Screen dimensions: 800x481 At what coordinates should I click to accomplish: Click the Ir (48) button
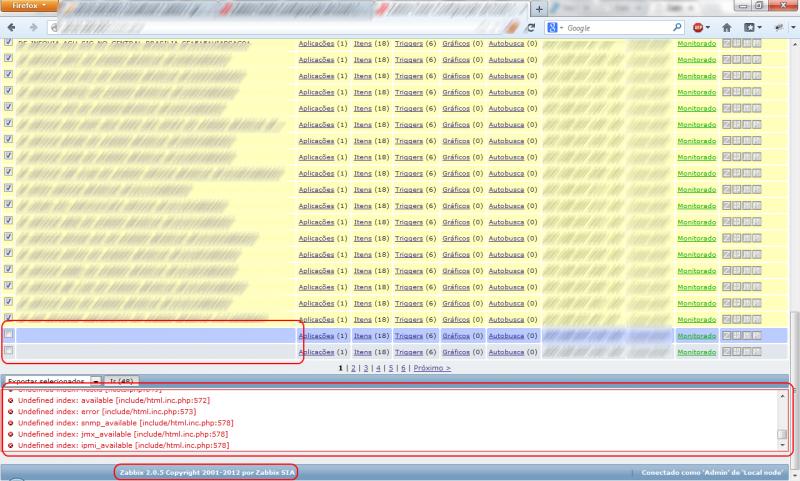[x=121, y=381]
